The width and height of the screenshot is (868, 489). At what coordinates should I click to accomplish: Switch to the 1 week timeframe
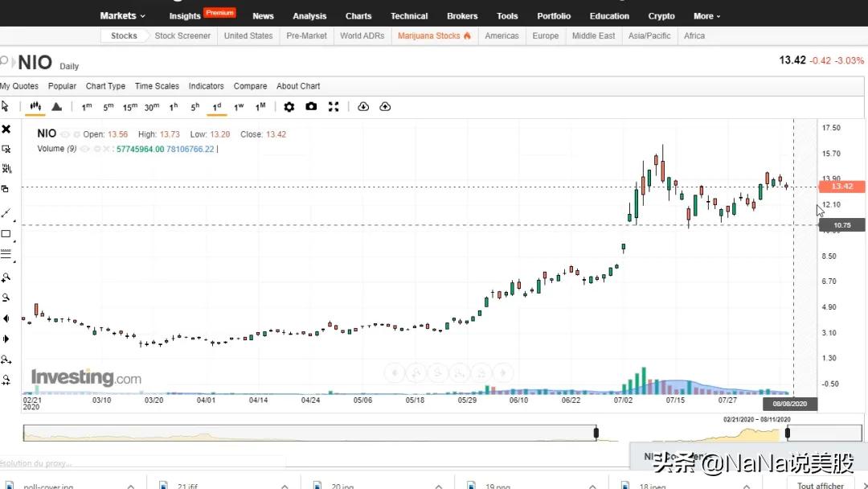tap(239, 106)
